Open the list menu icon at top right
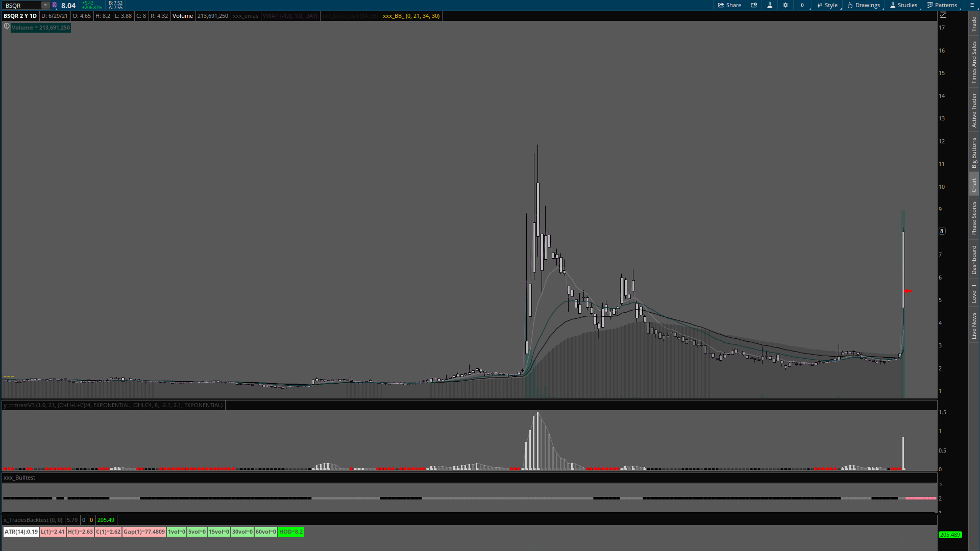Image resolution: width=980 pixels, height=551 pixels. [972, 5]
